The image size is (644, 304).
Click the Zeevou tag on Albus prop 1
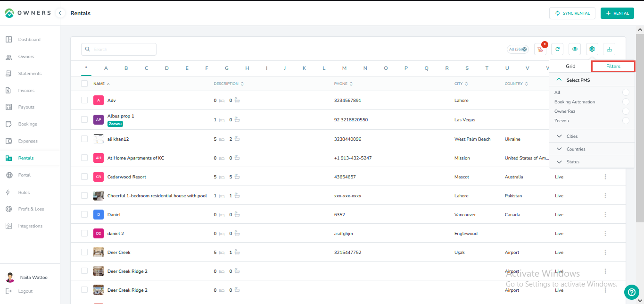click(x=115, y=124)
